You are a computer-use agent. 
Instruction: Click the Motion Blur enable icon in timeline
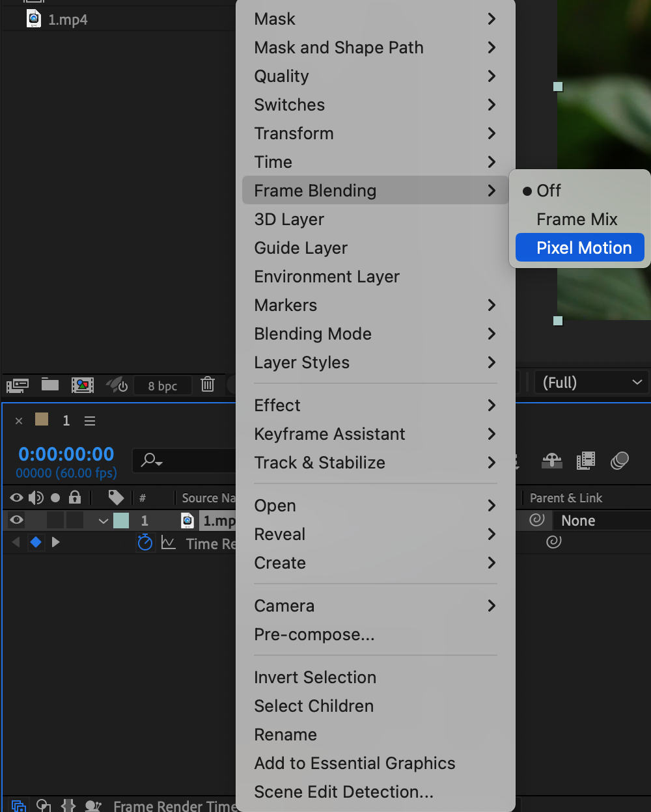coord(619,461)
